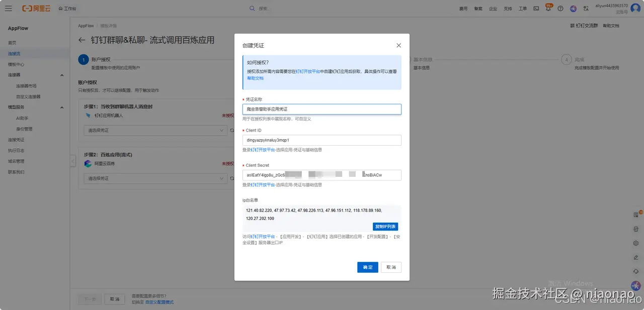Open the settings gear on the right edge

pyautogui.click(x=635, y=243)
